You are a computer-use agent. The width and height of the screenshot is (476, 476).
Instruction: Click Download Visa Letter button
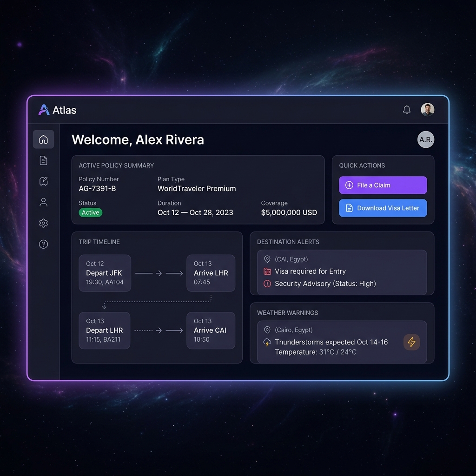coord(383,208)
